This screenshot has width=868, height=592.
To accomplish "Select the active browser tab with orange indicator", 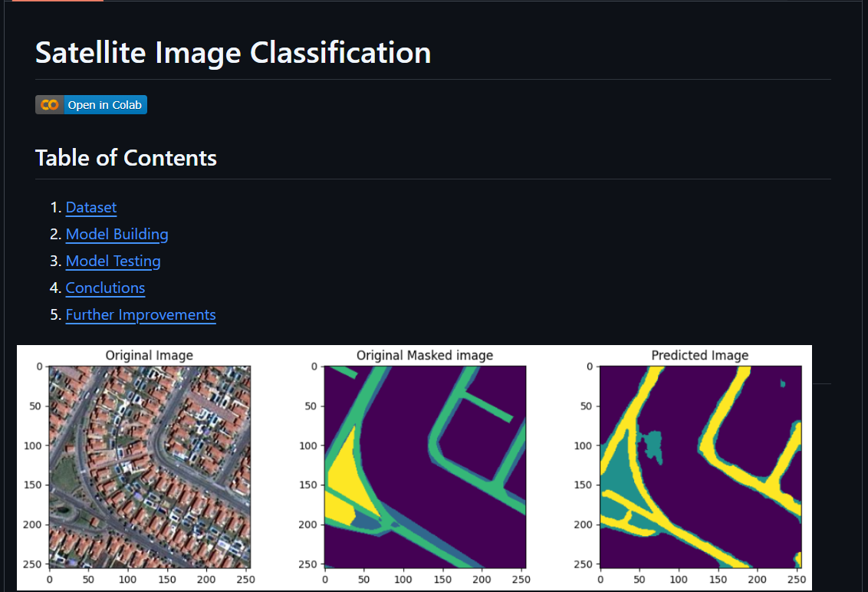I will [x=58, y=3].
